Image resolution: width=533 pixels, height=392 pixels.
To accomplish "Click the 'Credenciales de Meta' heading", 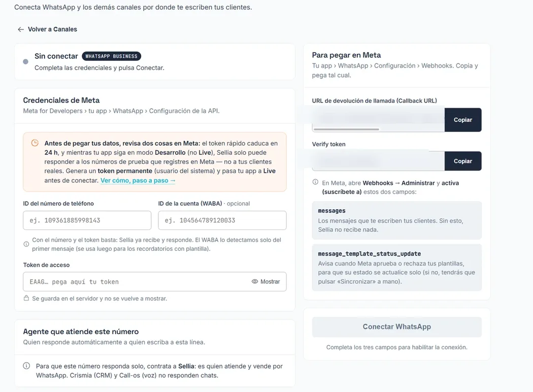I will (x=61, y=101).
